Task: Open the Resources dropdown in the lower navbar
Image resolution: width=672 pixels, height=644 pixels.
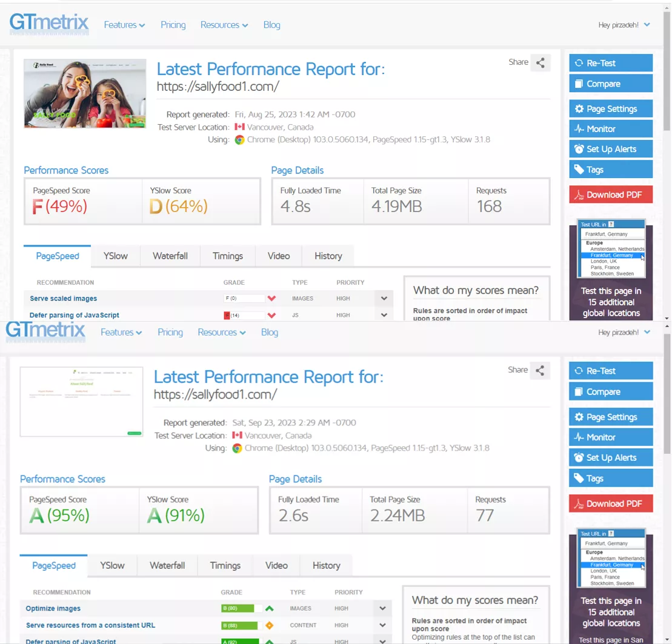Action: pyautogui.click(x=222, y=332)
